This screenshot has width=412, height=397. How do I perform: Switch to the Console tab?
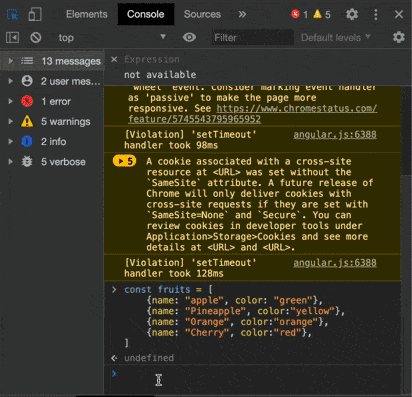click(x=146, y=14)
